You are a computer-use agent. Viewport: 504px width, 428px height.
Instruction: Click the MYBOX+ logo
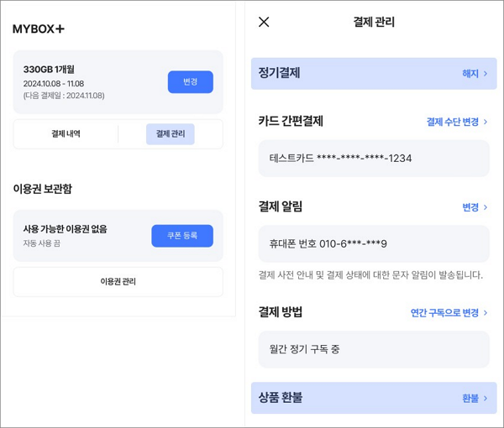39,29
